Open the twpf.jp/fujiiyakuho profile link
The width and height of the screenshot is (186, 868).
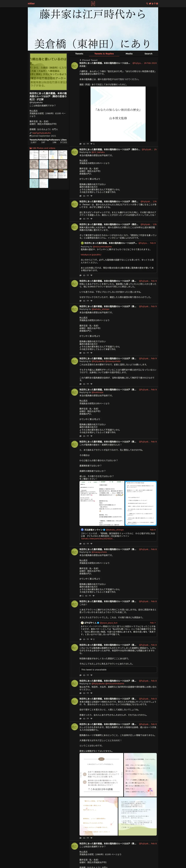[42, 133]
